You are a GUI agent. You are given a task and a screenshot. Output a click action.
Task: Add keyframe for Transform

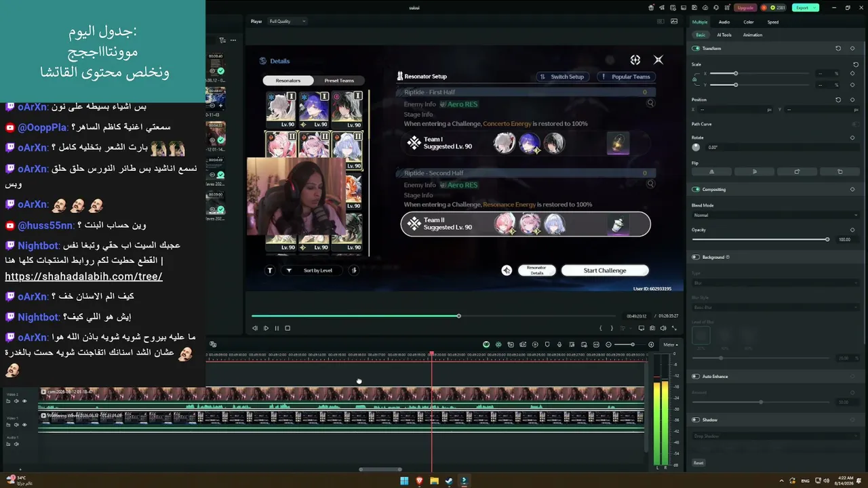[852, 48]
